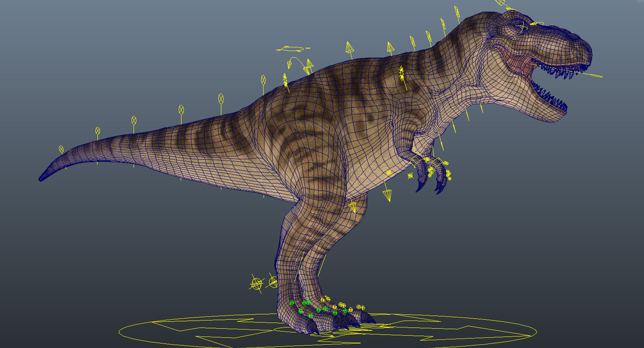The width and height of the screenshot is (644, 348).
Task: Select the third tail lollipop control from the tip
Action: 134,120
